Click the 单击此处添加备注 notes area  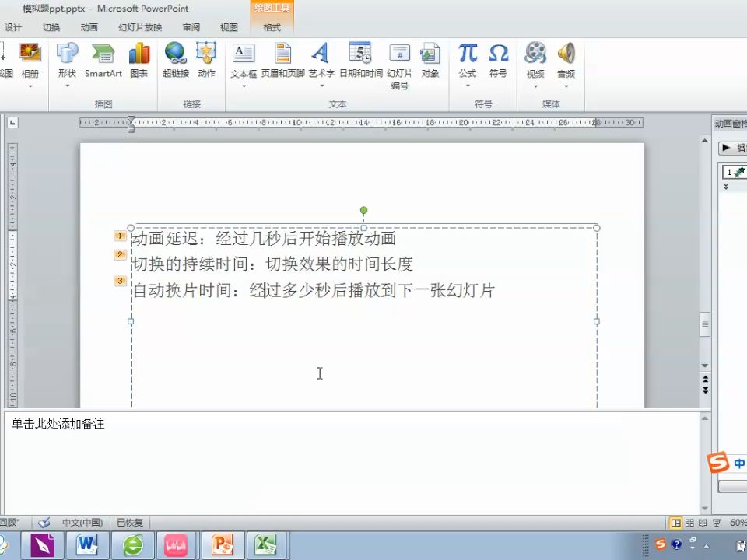tap(58, 424)
